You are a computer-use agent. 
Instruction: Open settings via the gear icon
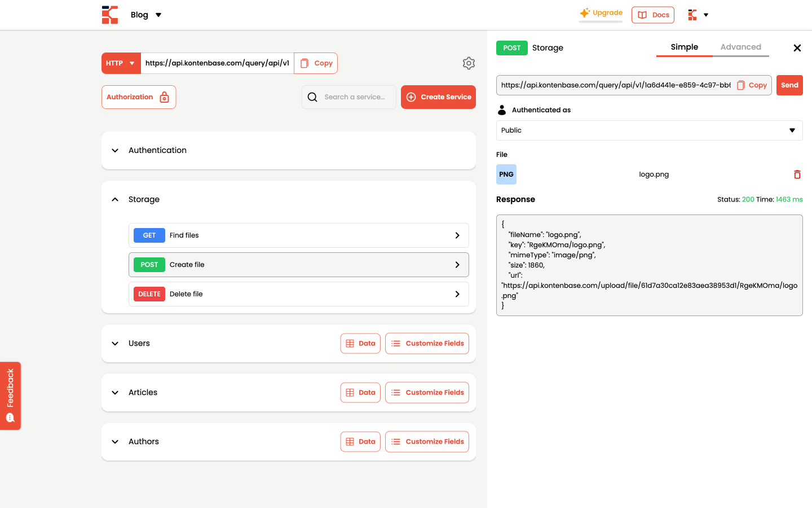[469, 63]
